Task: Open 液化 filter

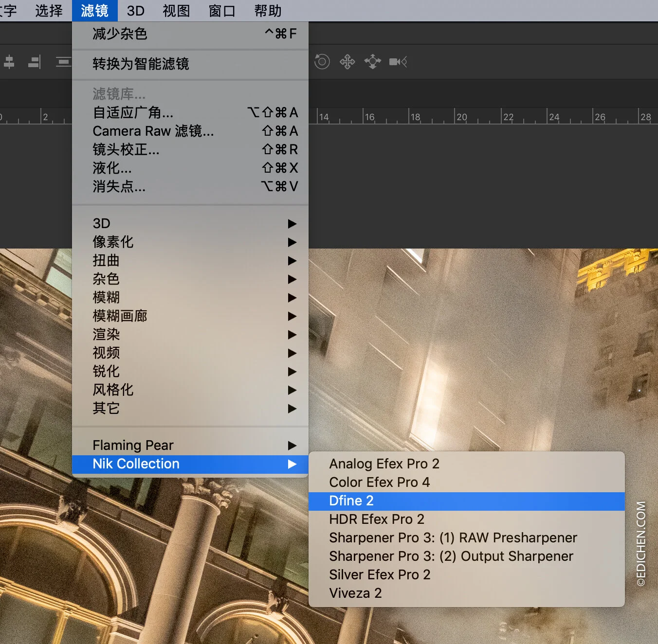Action: 190,168
